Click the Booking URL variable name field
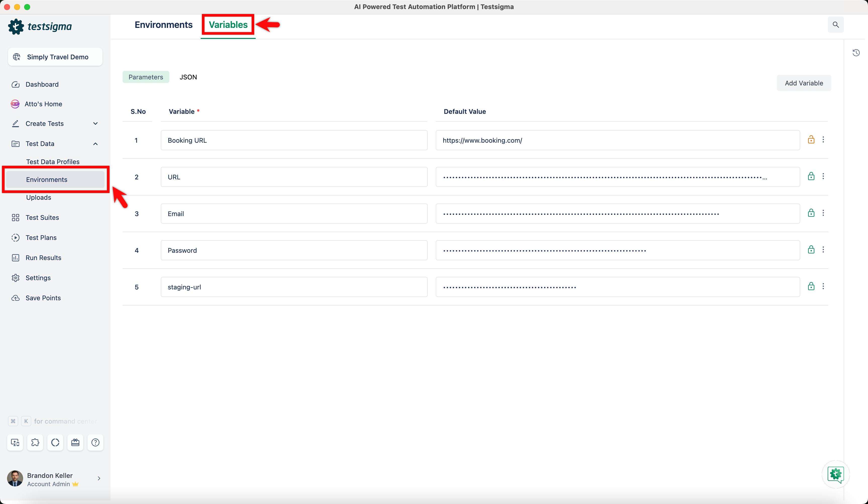The width and height of the screenshot is (868, 504). pyautogui.click(x=294, y=140)
